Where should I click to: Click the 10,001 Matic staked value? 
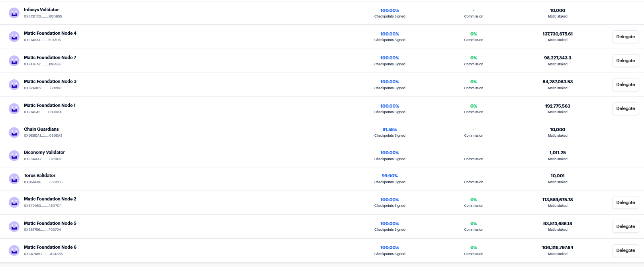click(558, 176)
